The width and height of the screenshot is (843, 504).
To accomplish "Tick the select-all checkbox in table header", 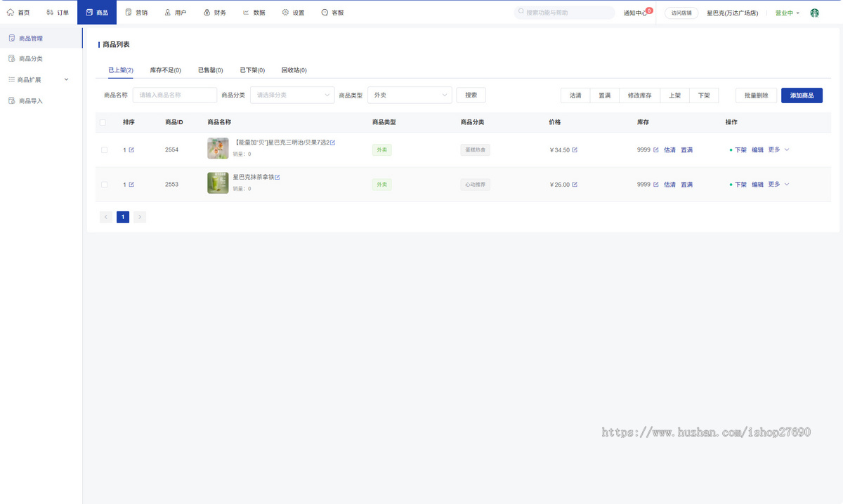I will [x=103, y=122].
